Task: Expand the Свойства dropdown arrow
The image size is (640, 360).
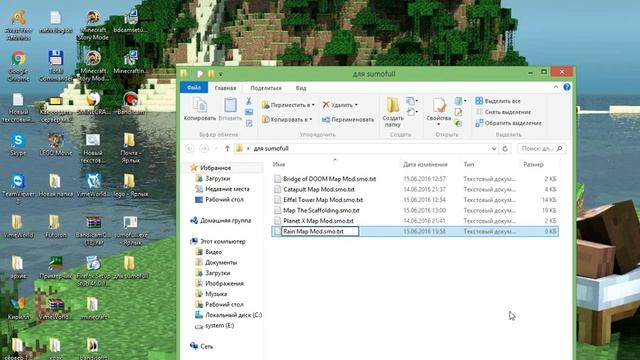Action: click(x=439, y=124)
